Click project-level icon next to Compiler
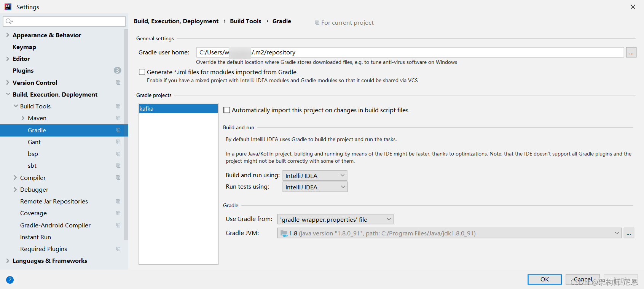Image resolution: width=644 pixels, height=289 pixels. pyautogui.click(x=118, y=178)
